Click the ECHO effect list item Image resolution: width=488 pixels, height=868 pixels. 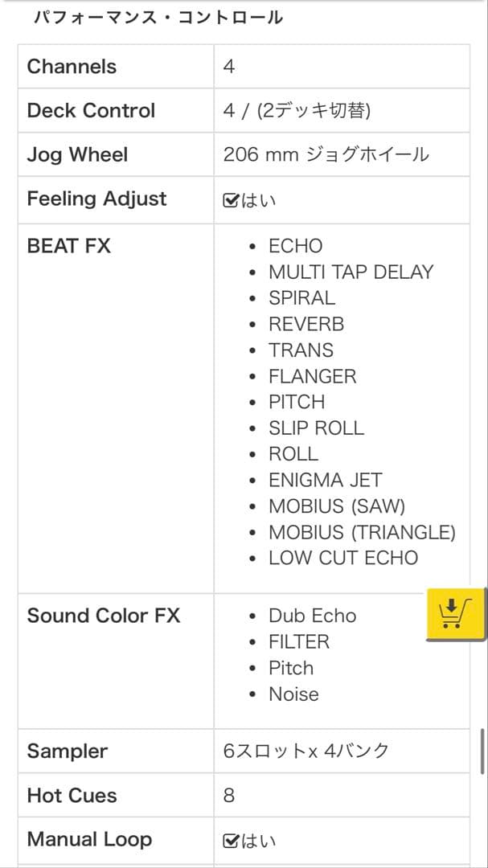[x=294, y=246]
